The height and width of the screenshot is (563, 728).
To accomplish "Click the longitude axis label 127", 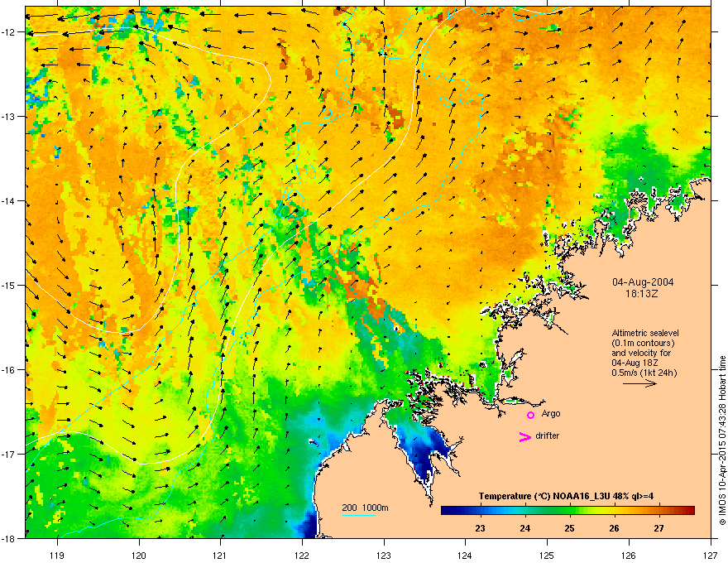I will 711,555.
